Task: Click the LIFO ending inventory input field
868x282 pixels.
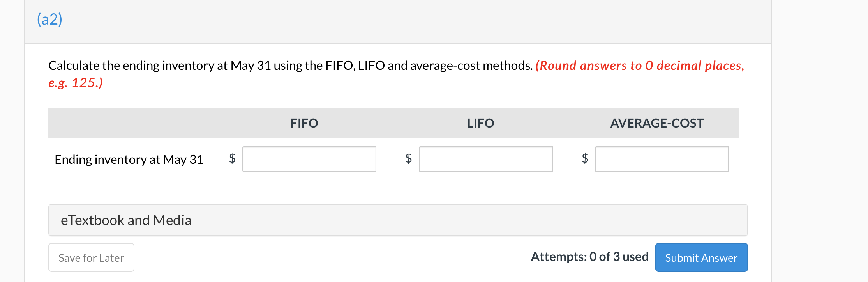Action: pyautogui.click(x=485, y=159)
